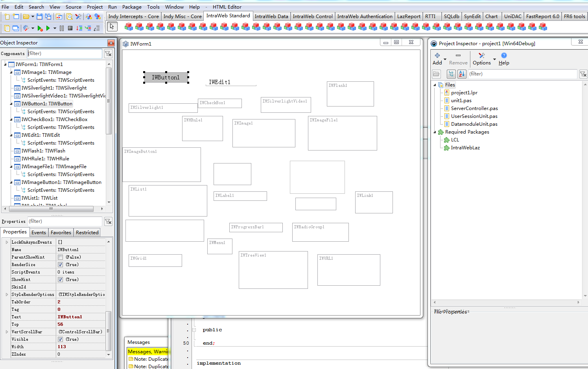
Task: Toggle the Visible property checkbox
Action: 60,339
